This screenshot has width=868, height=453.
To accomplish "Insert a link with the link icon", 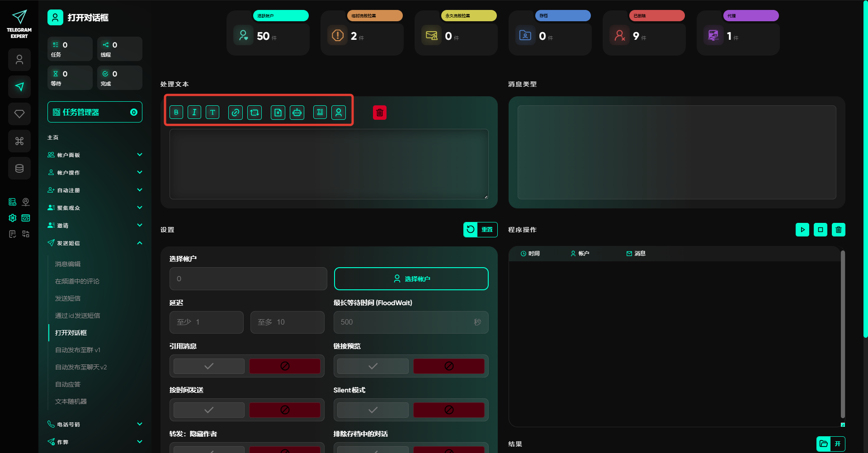I will tap(235, 112).
